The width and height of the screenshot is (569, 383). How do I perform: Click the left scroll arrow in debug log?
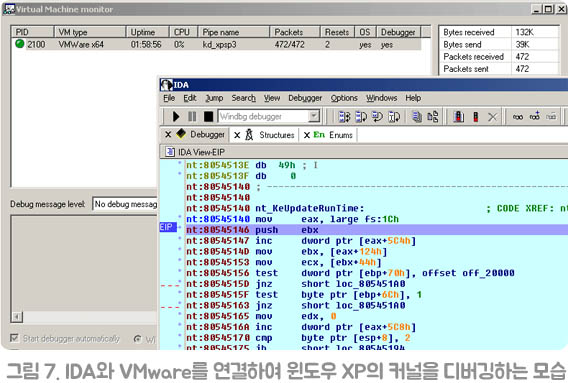pos(17,317)
